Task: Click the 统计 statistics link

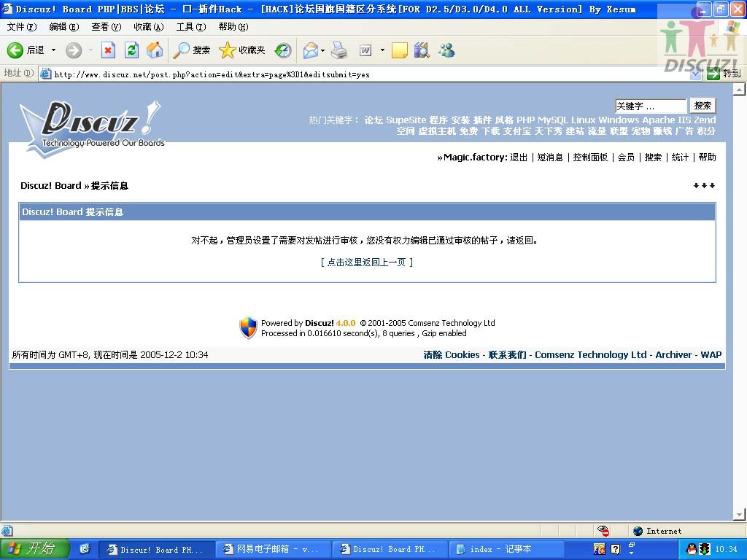Action: (x=680, y=157)
